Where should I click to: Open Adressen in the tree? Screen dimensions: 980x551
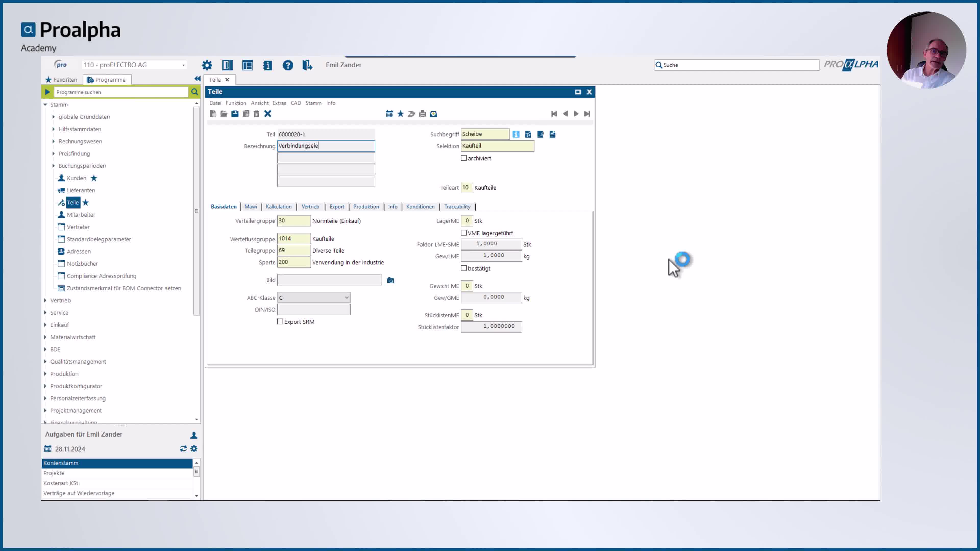click(x=79, y=251)
